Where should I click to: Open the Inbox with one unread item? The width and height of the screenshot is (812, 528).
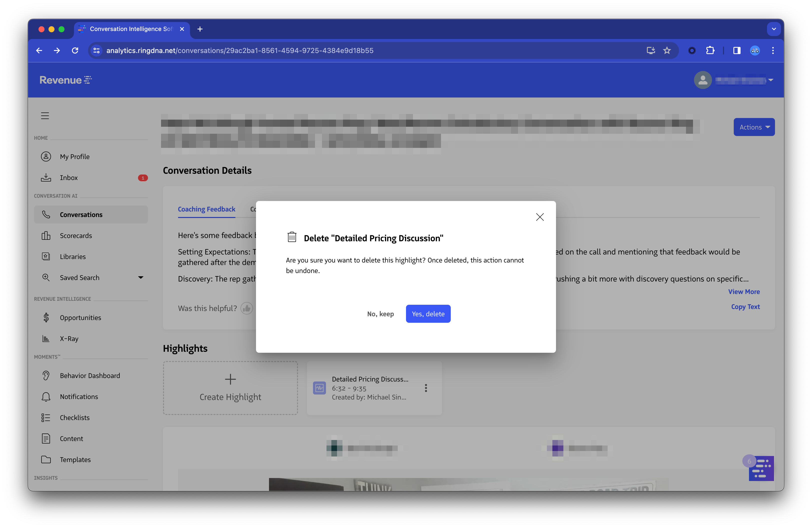tap(69, 177)
